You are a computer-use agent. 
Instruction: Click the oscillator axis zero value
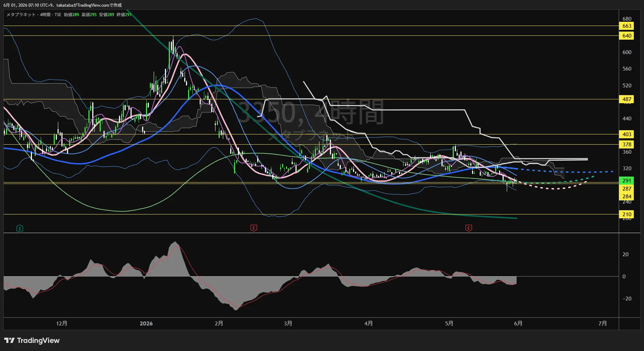[x=624, y=277]
